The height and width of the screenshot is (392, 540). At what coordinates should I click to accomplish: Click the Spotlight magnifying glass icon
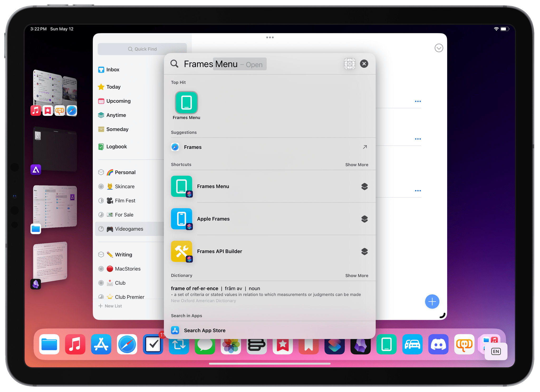pyautogui.click(x=174, y=64)
